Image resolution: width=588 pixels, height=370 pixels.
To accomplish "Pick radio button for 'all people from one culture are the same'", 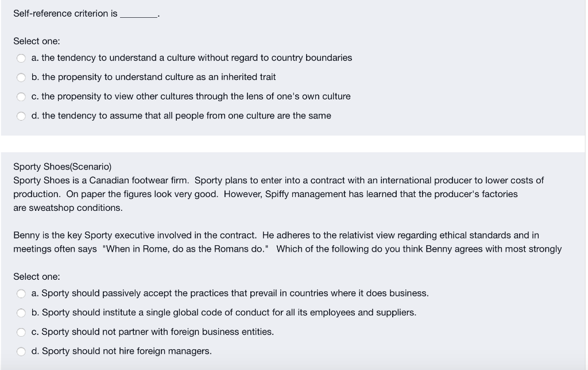I will coord(21,116).
